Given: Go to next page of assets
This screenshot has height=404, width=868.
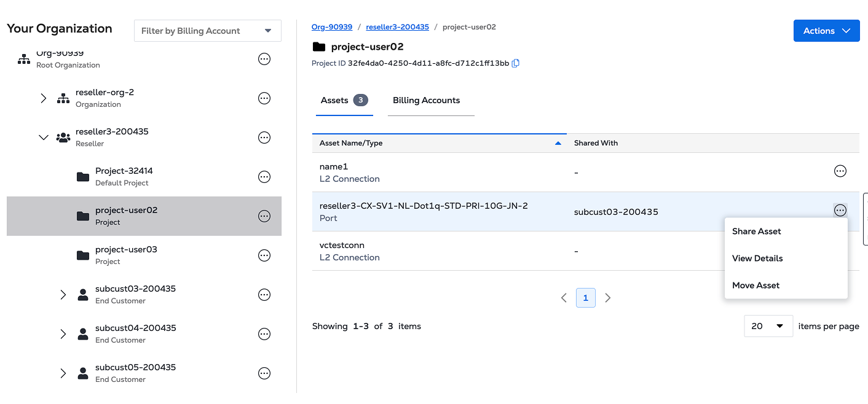Looking at the screenshot, I should pyautogui.click(x=608, y=298).
